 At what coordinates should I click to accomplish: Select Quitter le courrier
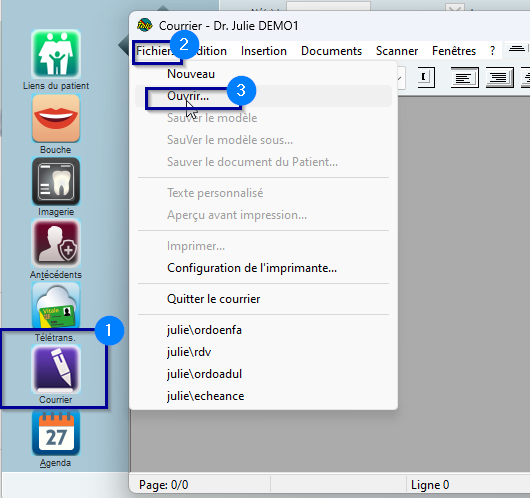tap(263, 299)
